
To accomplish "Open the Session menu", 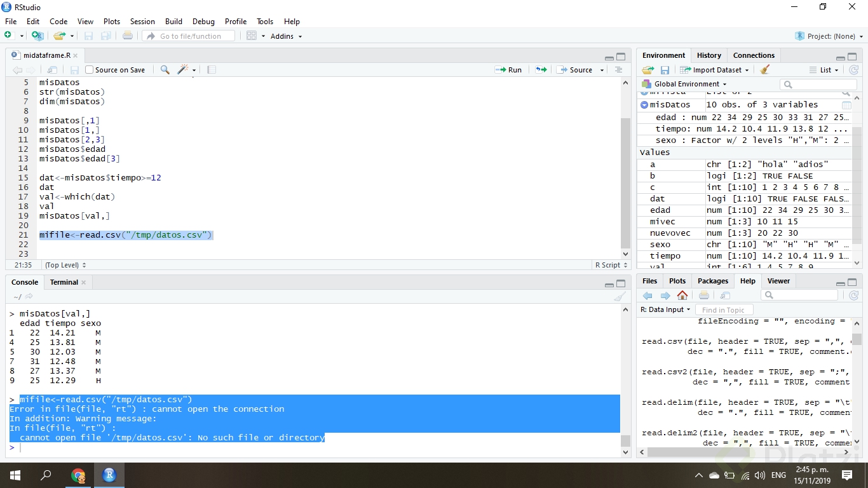I will (142, 22).
